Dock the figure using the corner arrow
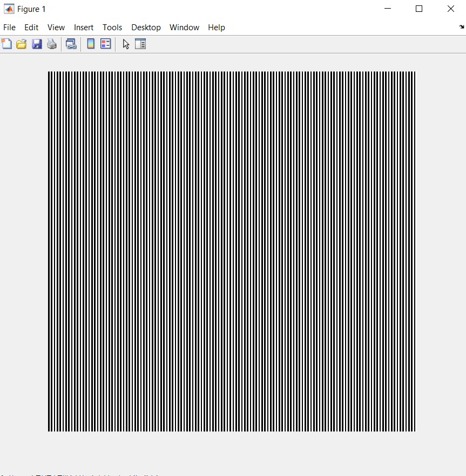This screenshot has width=466, height=476. tap(461, 26)
